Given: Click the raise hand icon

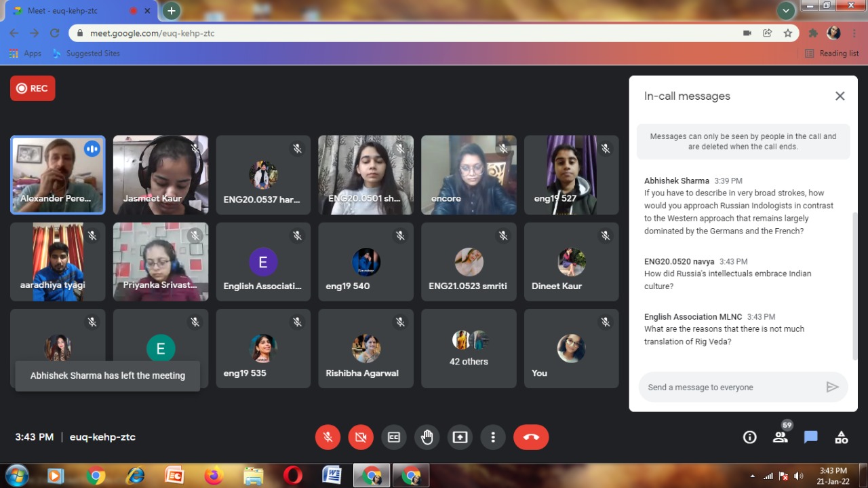Looking at the screenshot, I should [427, 437].
